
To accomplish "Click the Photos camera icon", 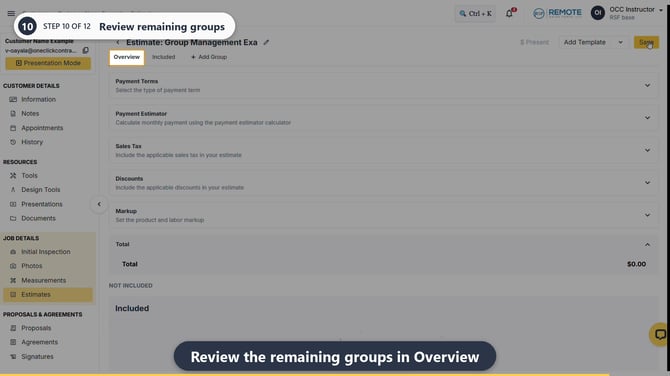I will click(x=13, y=266).
